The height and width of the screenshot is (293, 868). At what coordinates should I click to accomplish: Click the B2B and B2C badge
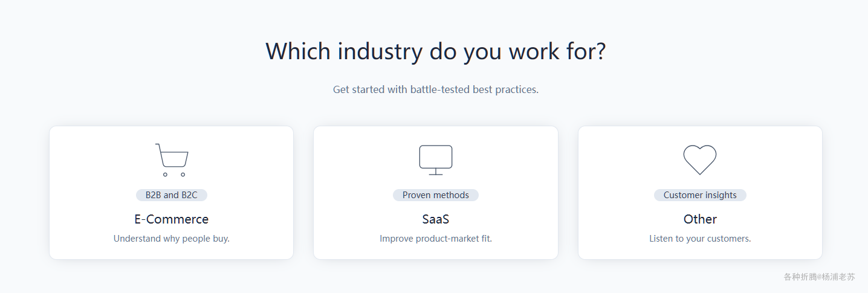172,195
